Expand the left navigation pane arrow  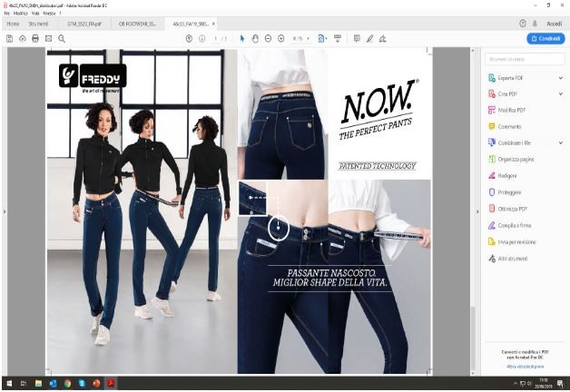pos(5,211)
